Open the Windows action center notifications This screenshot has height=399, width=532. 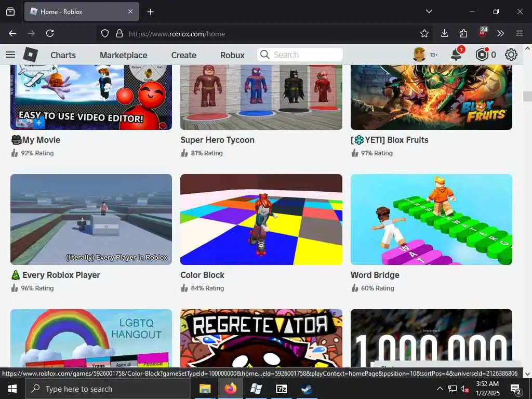click(515, 389)
